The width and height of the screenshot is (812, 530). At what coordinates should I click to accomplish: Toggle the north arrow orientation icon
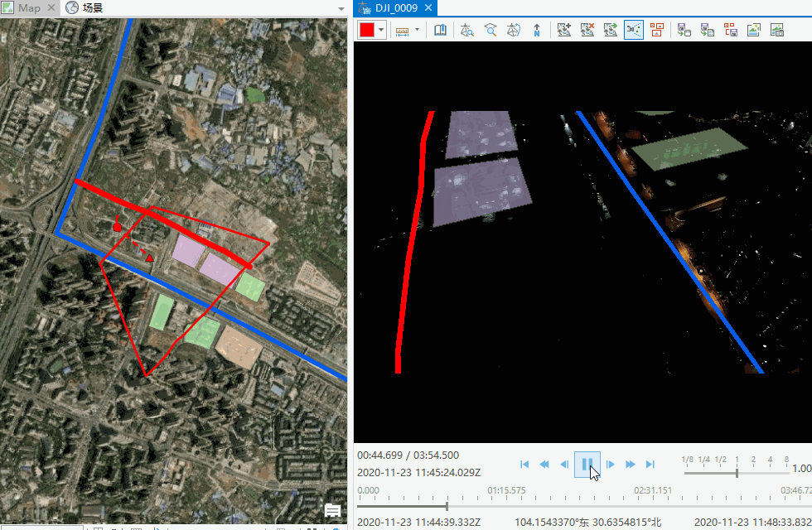537,30
